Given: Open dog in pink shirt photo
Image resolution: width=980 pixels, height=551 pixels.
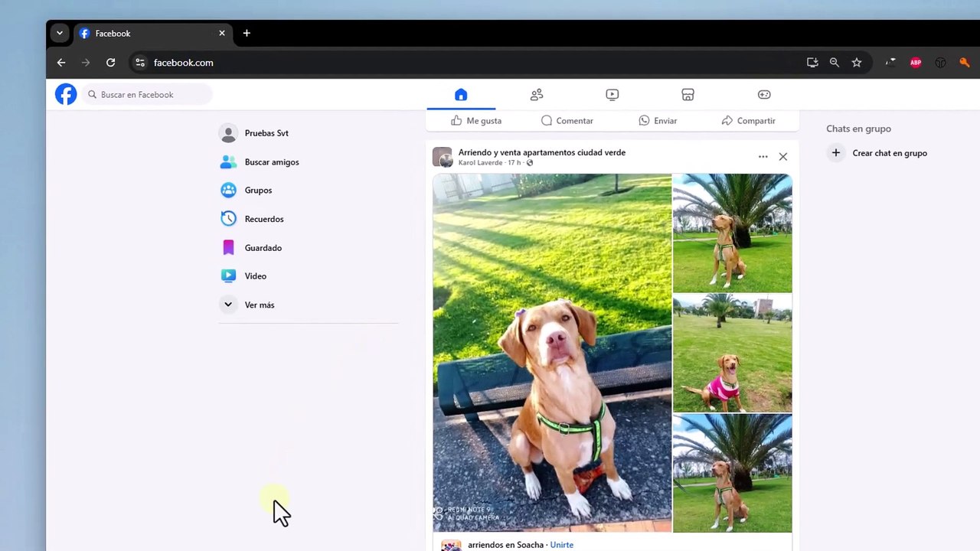Looking at the screenshot, I should pyautogui.click(x=733, y=353).
